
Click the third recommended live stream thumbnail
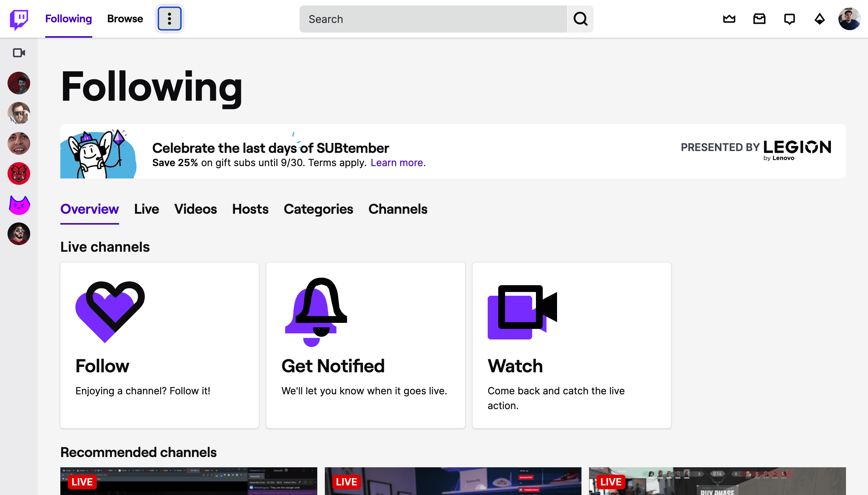coord(717,481)
